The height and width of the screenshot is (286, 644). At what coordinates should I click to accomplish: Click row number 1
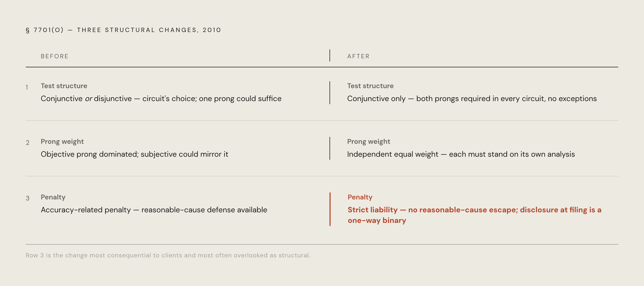pyautogui.click(x=27, y=87)
